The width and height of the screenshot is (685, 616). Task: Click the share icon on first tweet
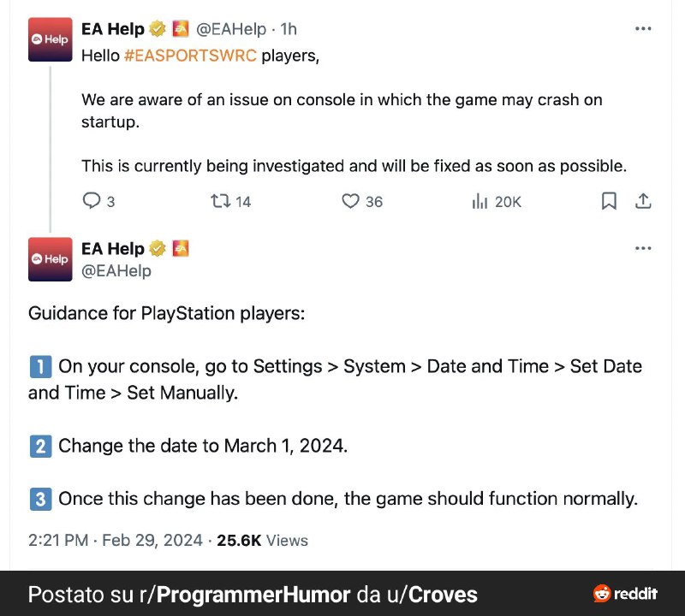tap(643, 201)
